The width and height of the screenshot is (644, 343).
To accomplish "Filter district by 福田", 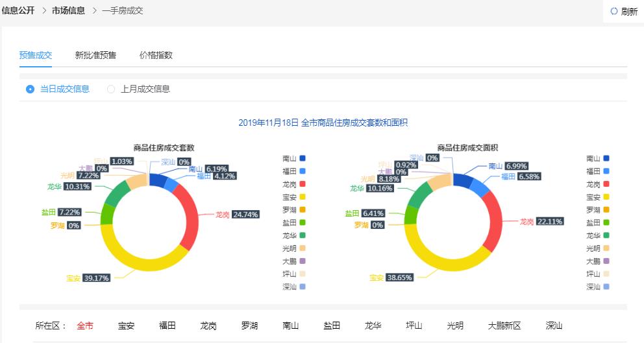I will 167,325.
